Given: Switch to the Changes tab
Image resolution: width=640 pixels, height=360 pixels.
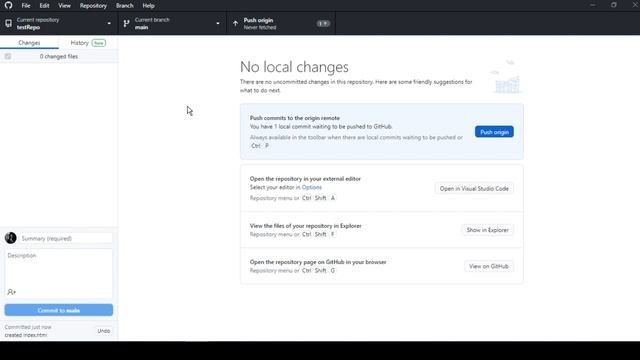Looking at the screenshot, I should pos(29,42).
